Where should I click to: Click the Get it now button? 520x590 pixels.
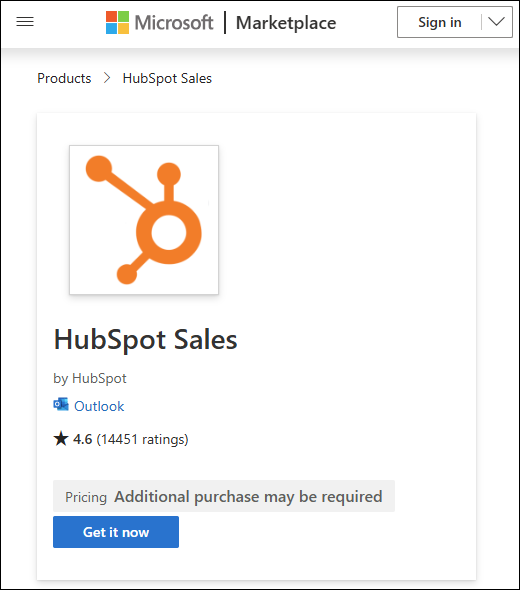click(116, 532)
